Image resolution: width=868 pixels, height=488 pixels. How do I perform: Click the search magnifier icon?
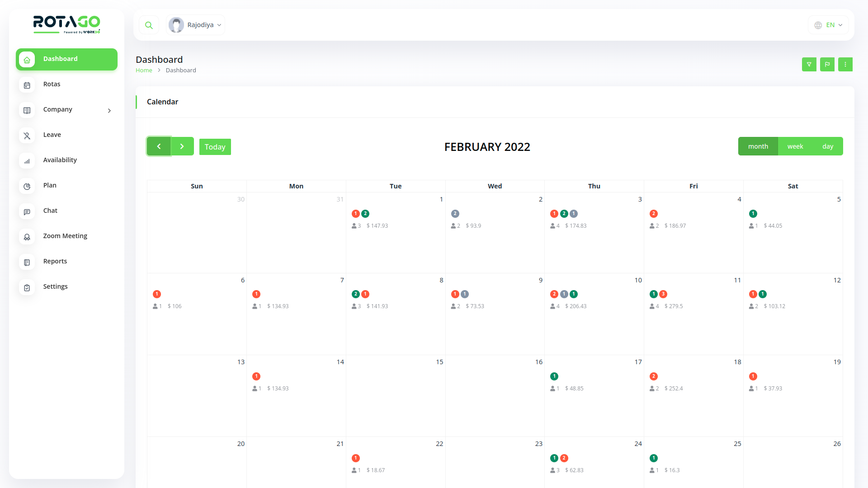(149, 25)
